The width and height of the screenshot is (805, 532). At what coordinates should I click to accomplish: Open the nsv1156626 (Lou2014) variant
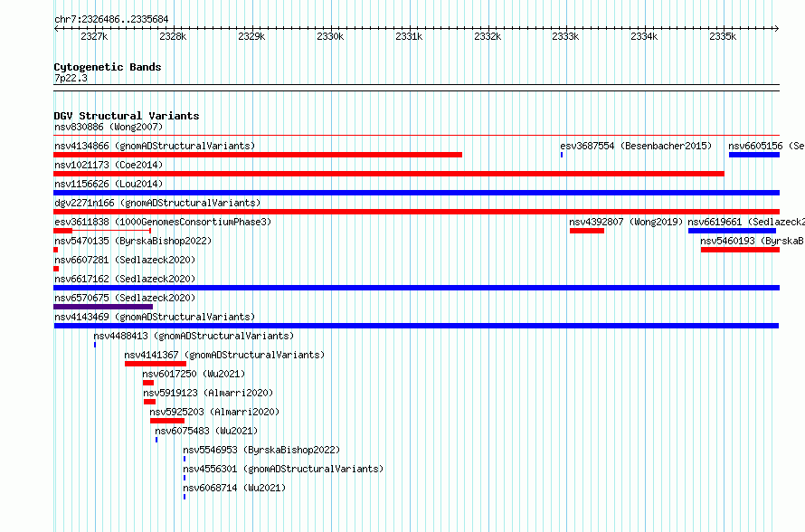click(x=109, y=184)
